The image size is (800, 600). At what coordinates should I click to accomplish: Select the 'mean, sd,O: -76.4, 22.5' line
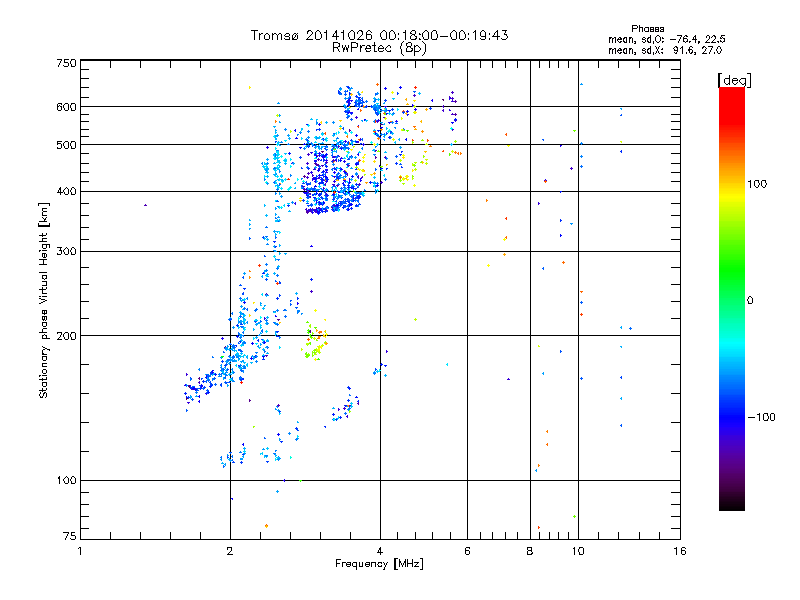[x=666, y=39]
